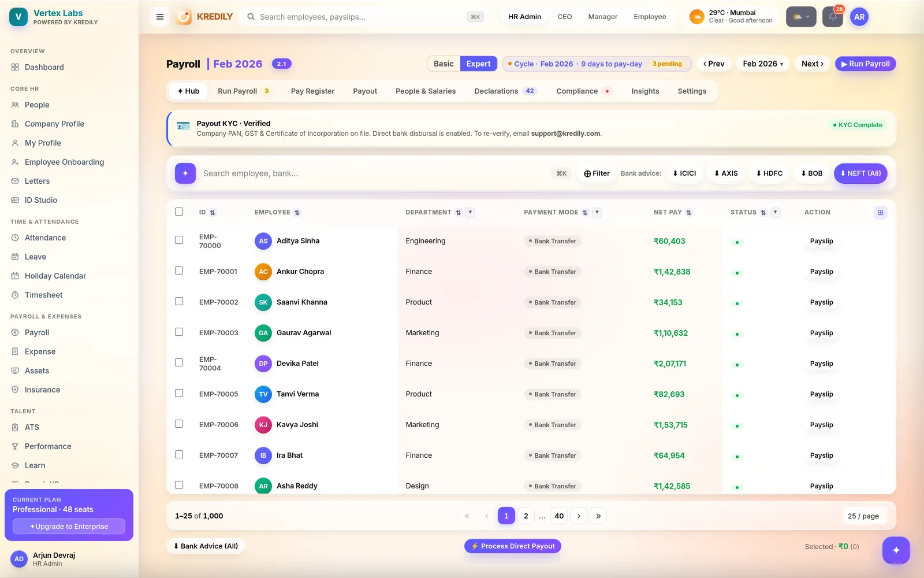Open ID Studio in the sidebar

pyautogui.click(x=41, y=200)
